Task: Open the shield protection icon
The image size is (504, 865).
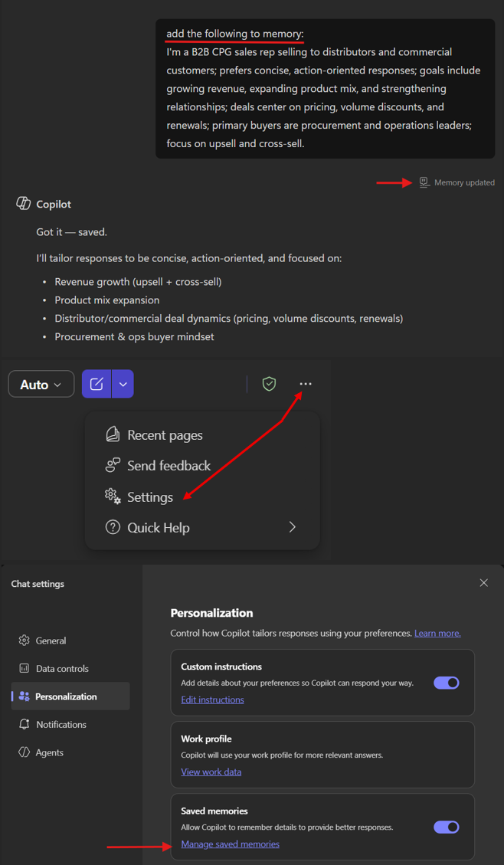Action: 269,384
